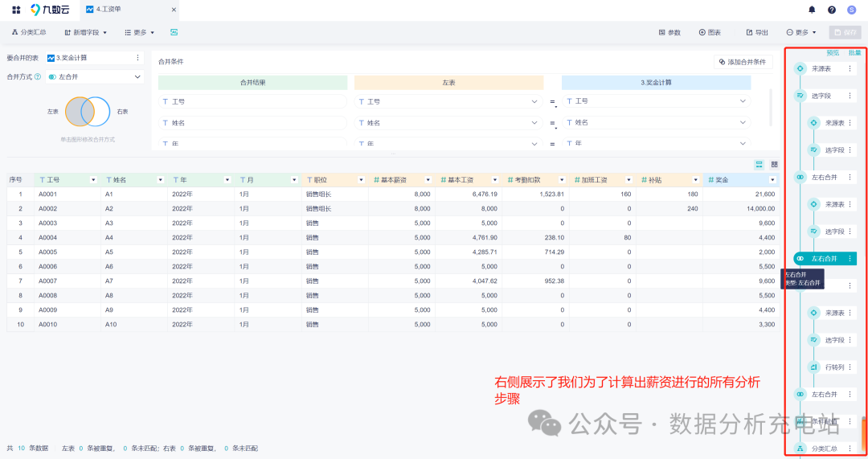The image size is (868, 459).
Task: Click the 导出 export tool
Action: [x=757, y=33]
